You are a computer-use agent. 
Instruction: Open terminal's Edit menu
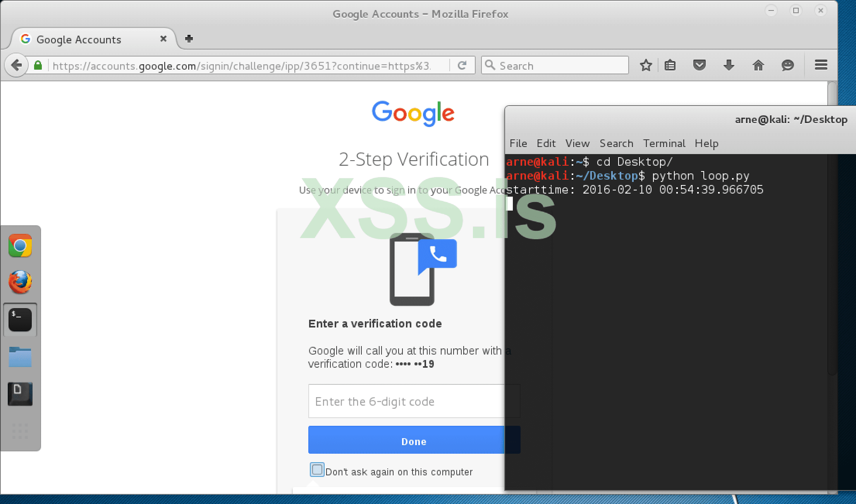click(x=546, y=144)
